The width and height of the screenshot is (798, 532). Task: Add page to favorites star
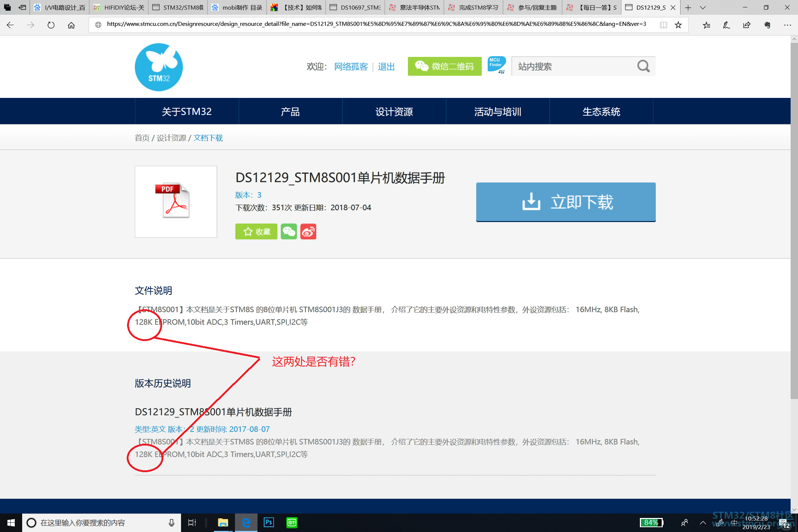pyautogui.click(x=678, y=25)
